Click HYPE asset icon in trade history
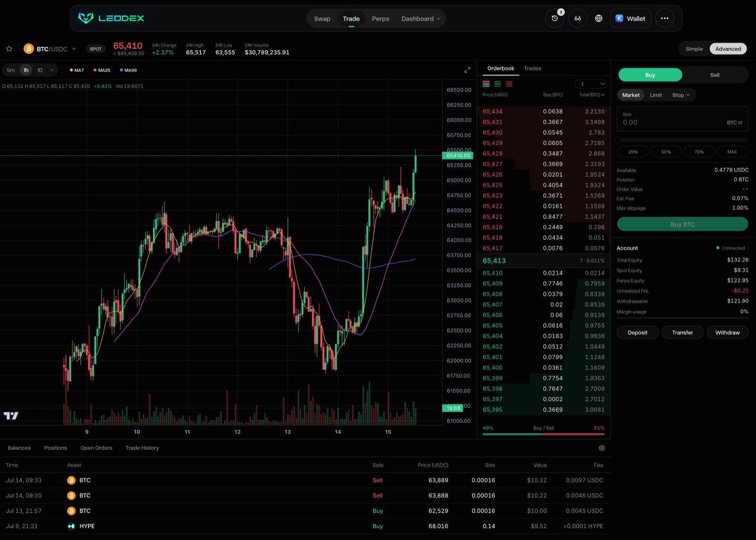Image resolution: width=756 pixels, height=540 pixels. (71, 526)
